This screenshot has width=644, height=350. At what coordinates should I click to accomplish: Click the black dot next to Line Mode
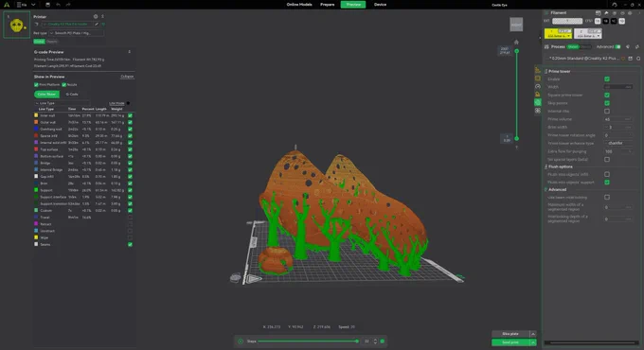pos(128,103)
